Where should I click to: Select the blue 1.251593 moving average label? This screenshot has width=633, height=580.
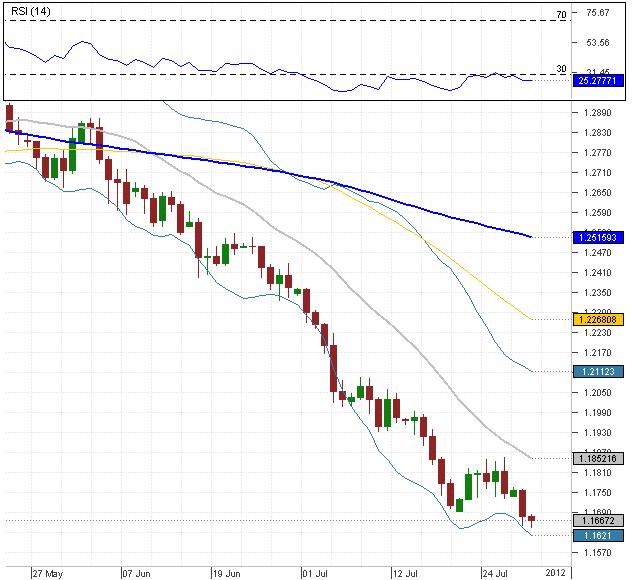(599, 238)
